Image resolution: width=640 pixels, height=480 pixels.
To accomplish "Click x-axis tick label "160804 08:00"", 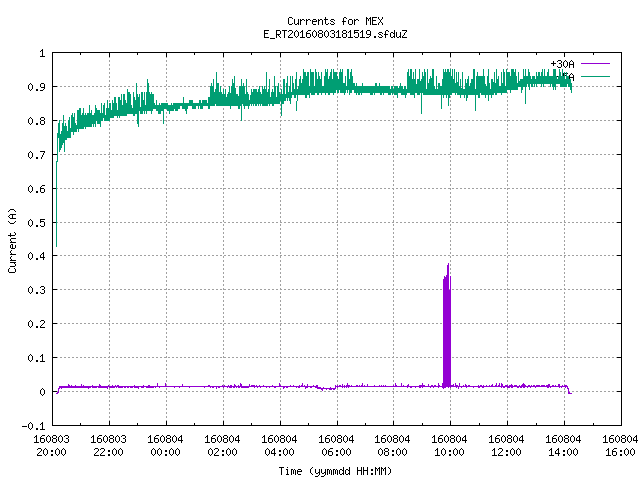I will coord(393,446).
